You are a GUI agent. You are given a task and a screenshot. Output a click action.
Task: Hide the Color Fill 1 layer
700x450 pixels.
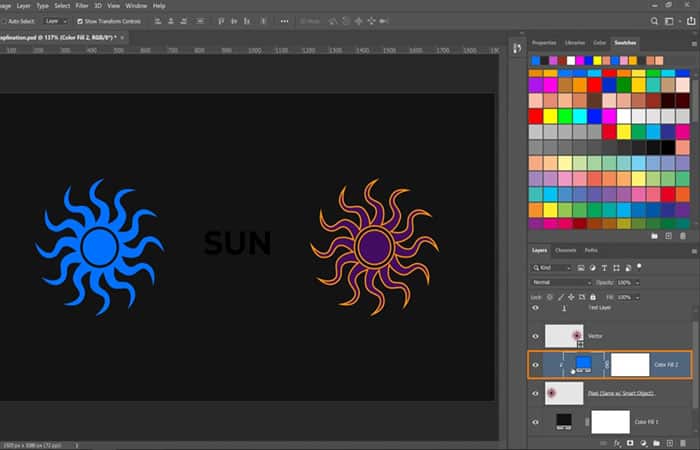coord(536,422)
